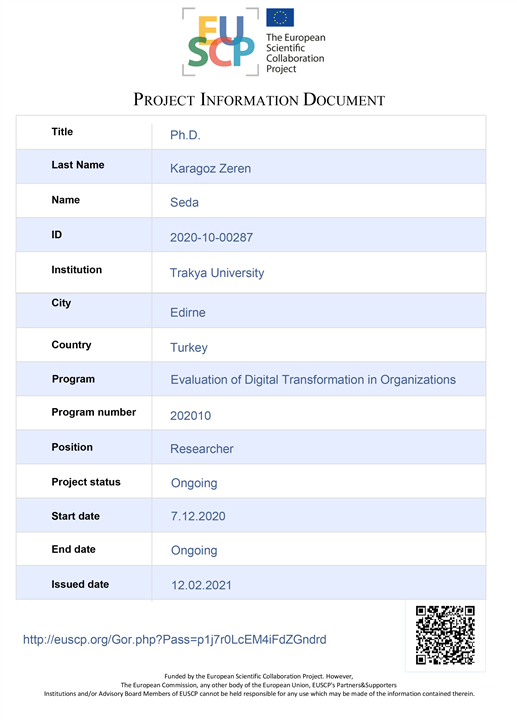The height and width of the screenshot is (720, 517).
Task: Click the Karagoz Zeren last name value
Action: (x=210, y=169)
